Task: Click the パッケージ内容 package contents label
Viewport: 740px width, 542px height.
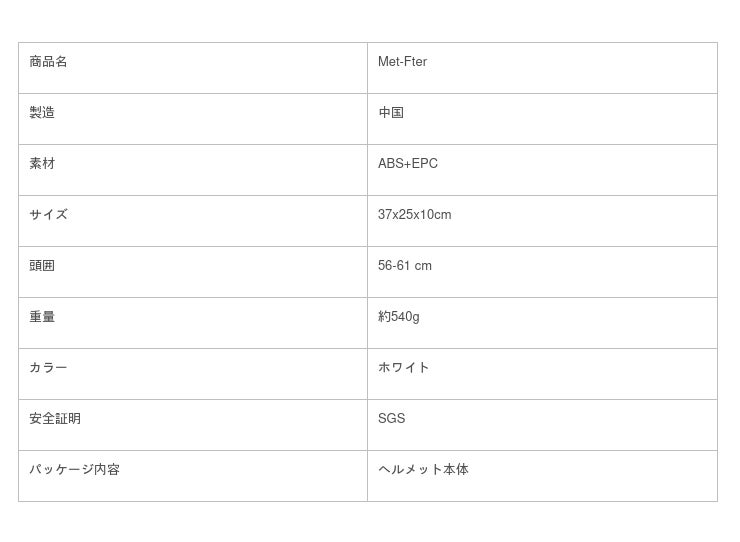Action: pyautogui.click(x=74, y=470)
